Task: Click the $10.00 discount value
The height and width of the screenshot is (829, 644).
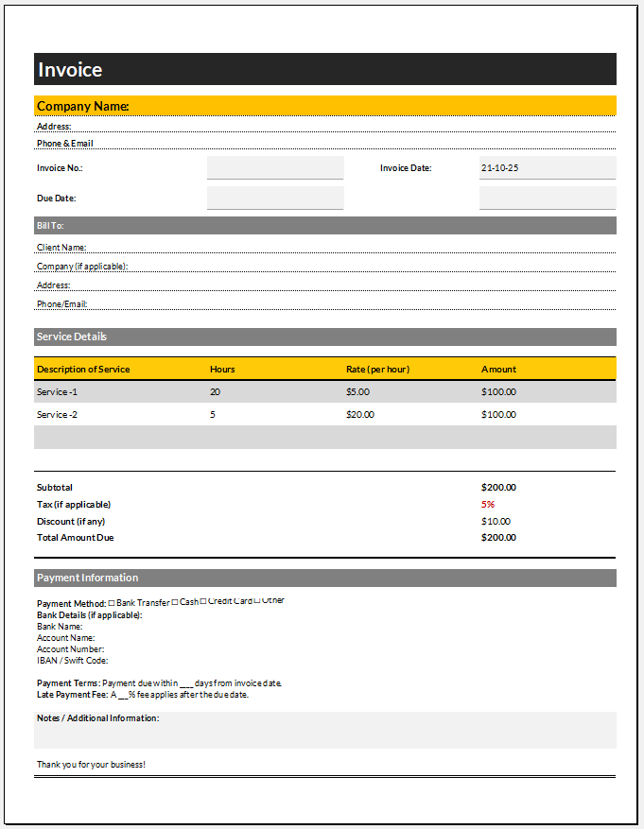Action: pyautogui.click(x=496, y=522)
